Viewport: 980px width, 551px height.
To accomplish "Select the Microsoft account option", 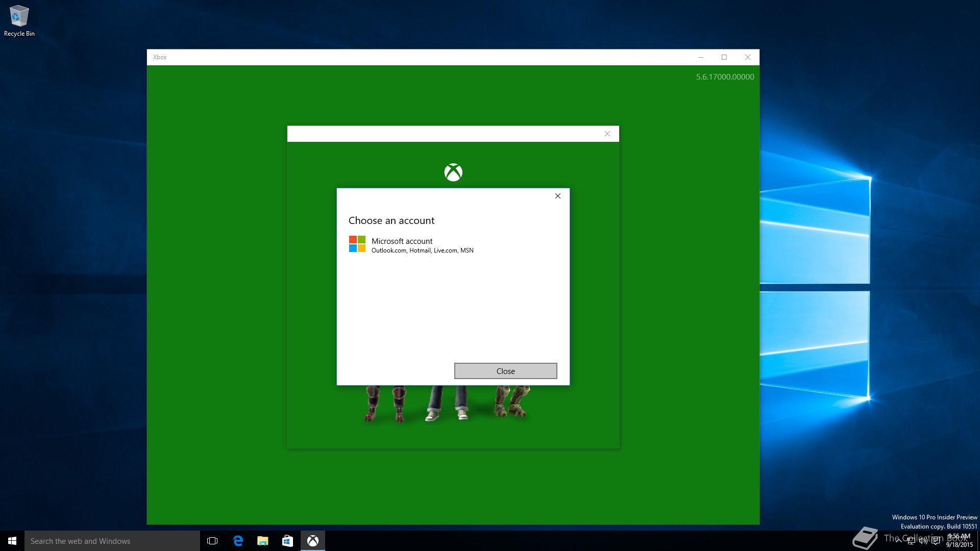I will click(x=453, y=245).
